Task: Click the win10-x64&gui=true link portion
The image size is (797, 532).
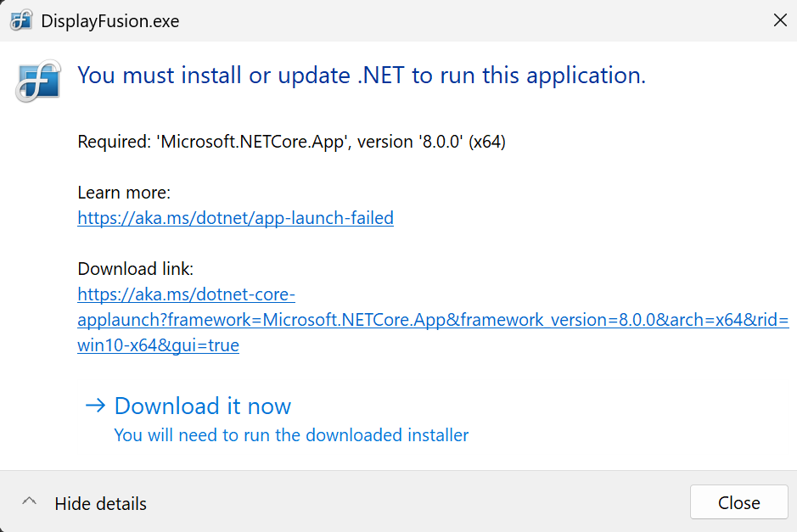Action: pos(158,345)
